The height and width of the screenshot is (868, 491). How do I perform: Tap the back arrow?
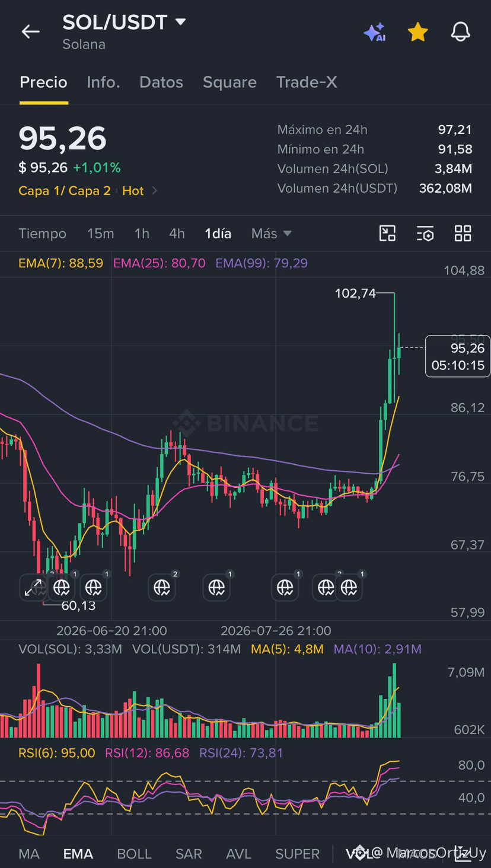click(30, 32)
